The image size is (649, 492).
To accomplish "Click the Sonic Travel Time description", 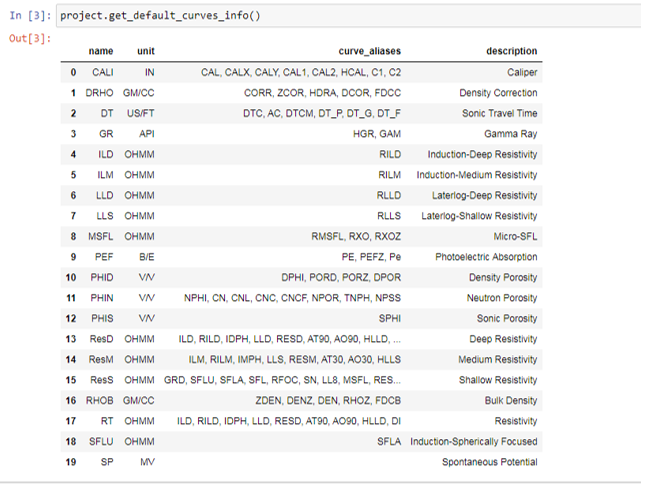I will pyautogui.click(x=500, y=113).
